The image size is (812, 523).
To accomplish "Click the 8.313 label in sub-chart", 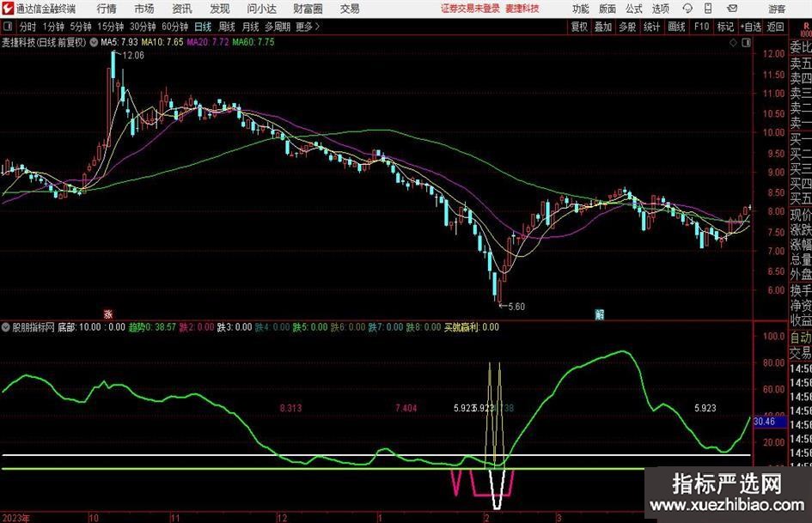I will (x=290, y=408).
